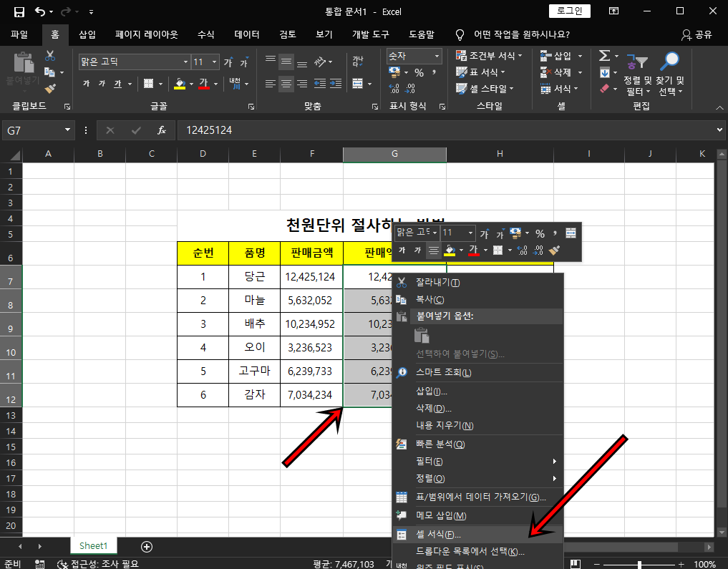Toggle bold in the mini toolbar
This screenshot has width=728, height=569.
coord(402,251)
